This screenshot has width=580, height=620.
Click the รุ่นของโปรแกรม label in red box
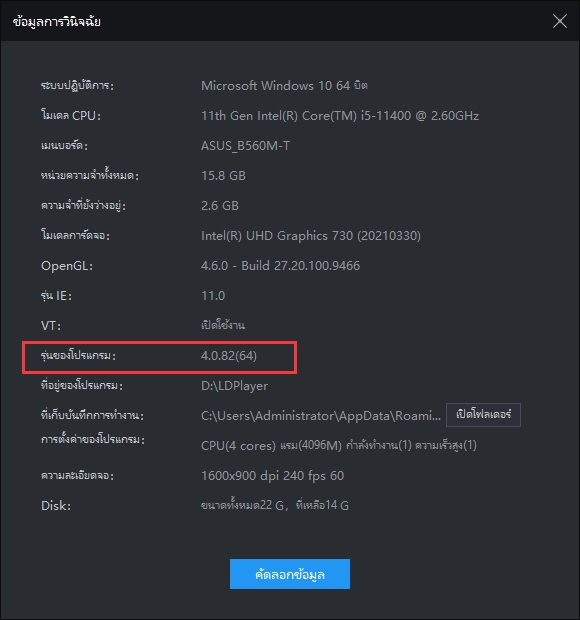[x=78, y=355]
